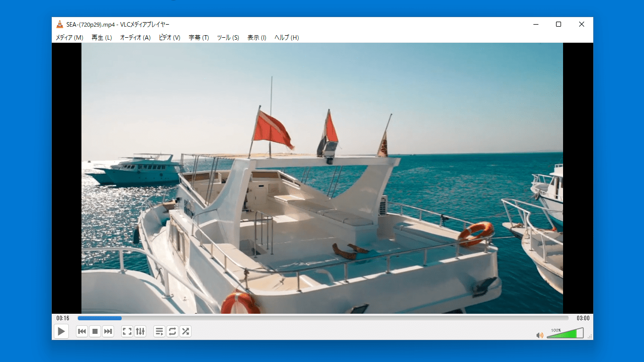Click the video display of the boat
Screen dimensions: 644x362
point(322,178)
